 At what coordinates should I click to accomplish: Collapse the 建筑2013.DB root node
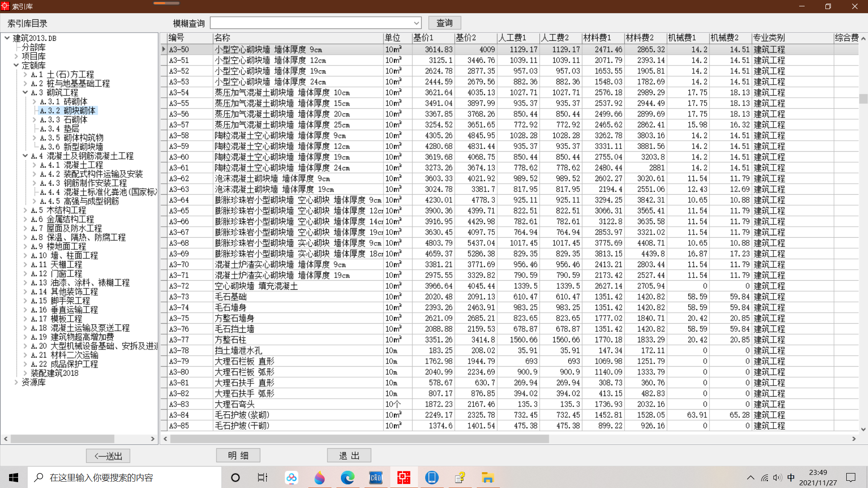coord(7,38)
